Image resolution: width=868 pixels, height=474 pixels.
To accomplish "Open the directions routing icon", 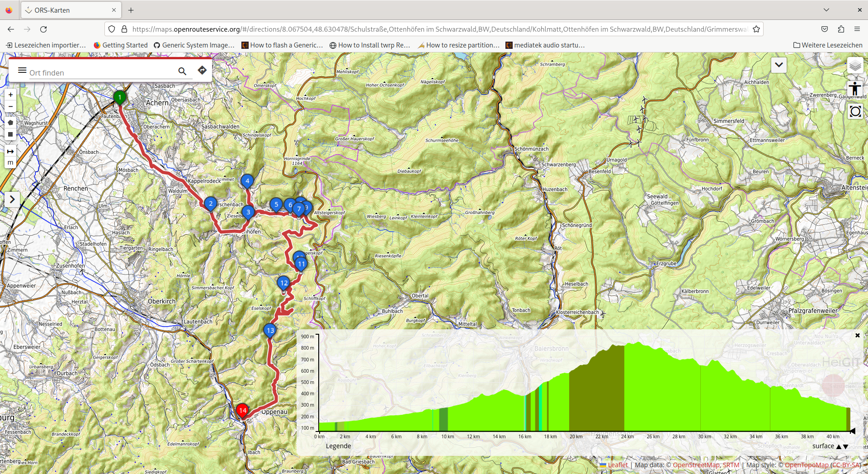I will point(202,70).
